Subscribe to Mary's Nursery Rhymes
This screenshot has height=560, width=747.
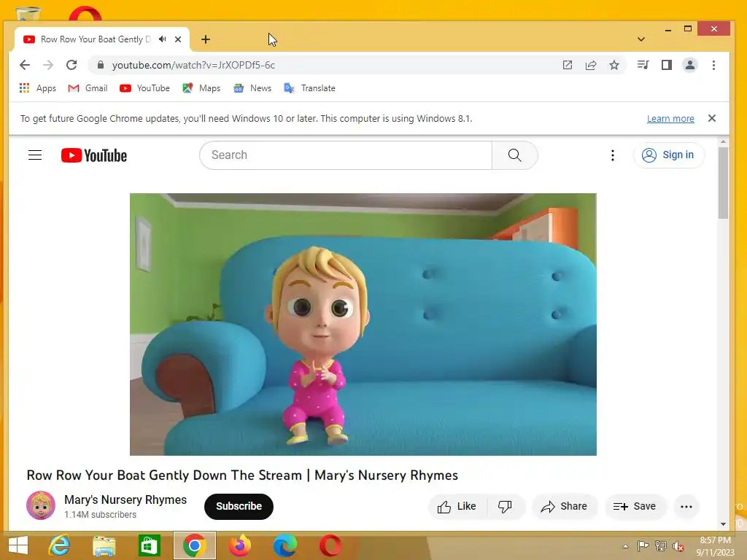click(x=239, y=506)
